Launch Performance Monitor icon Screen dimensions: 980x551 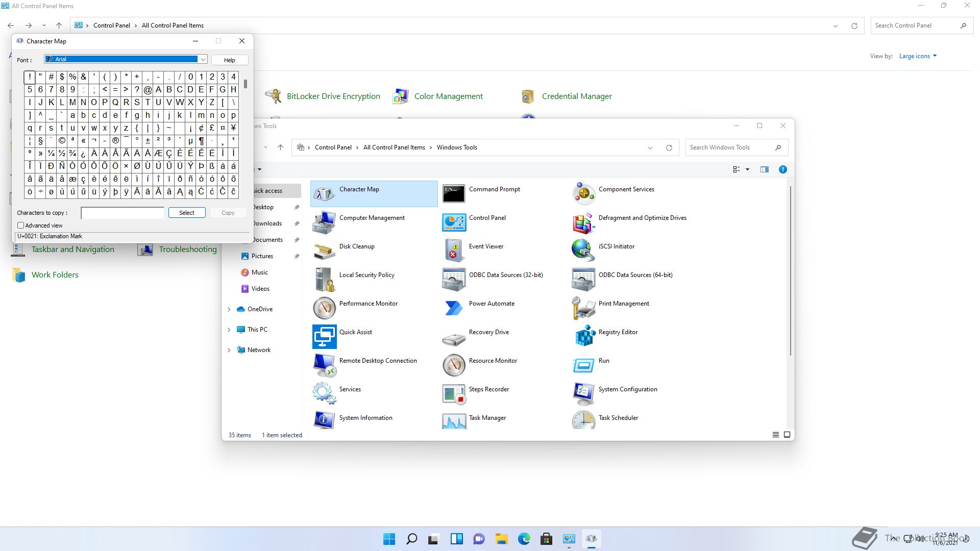click(x=324, y=308)
